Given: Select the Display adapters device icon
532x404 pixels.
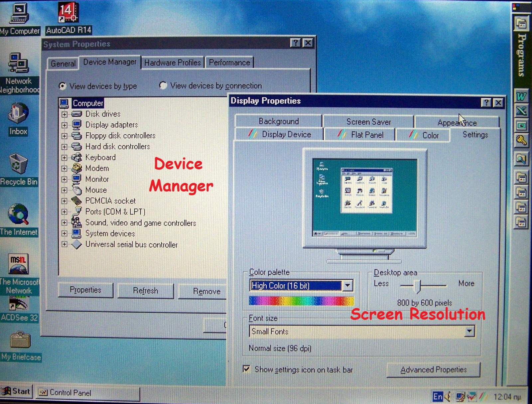Looking at the screenshot, I should point(77,125).
